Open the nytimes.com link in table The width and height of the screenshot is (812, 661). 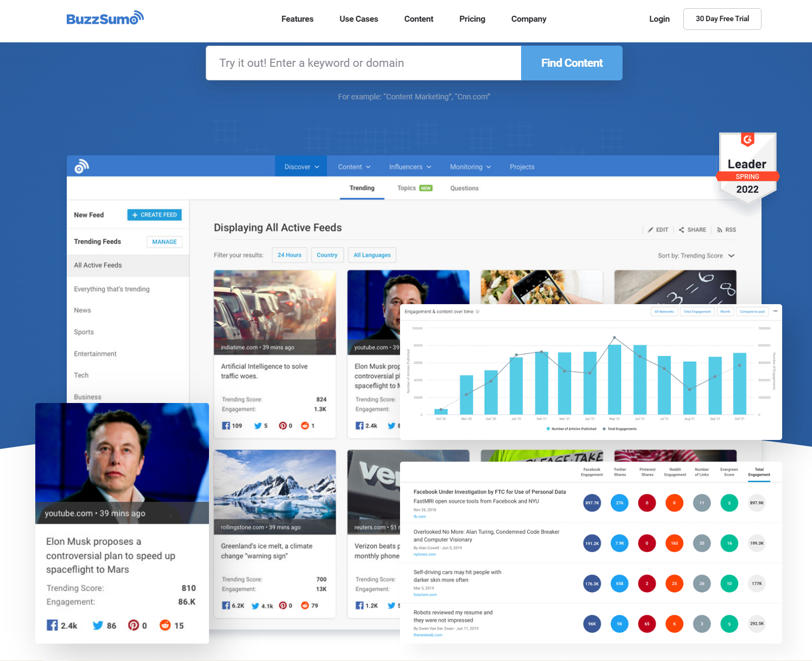point(424,555)
